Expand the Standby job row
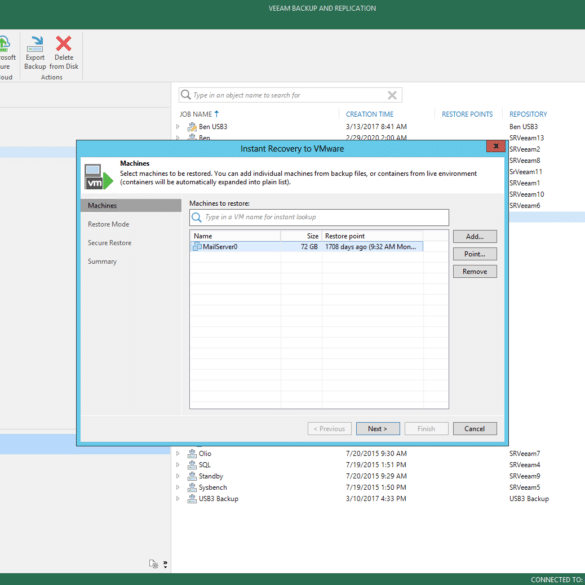The width and height of the screenshot is (585, 585). tap(178, 476)
